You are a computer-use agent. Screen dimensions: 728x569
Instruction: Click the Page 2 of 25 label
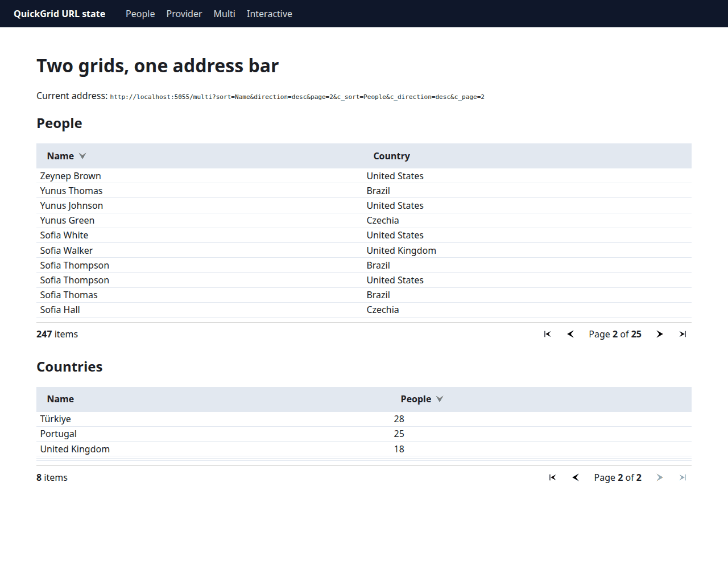615,334
